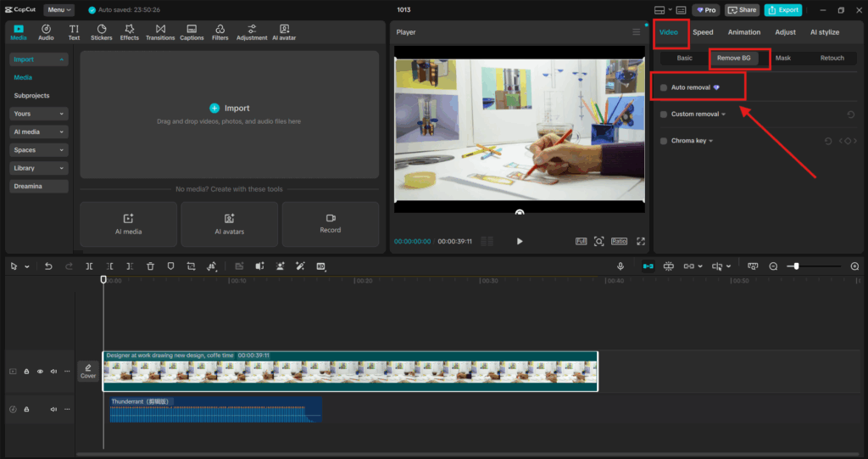Open the Transitions panel
The height and width of the screenshot is (459, 868).
[x=160, y=32]
